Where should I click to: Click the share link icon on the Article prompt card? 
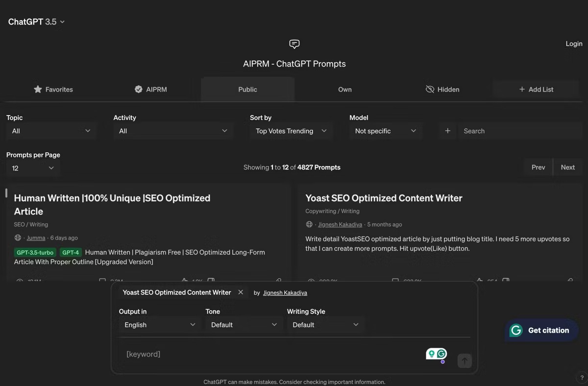pos(278,281)
